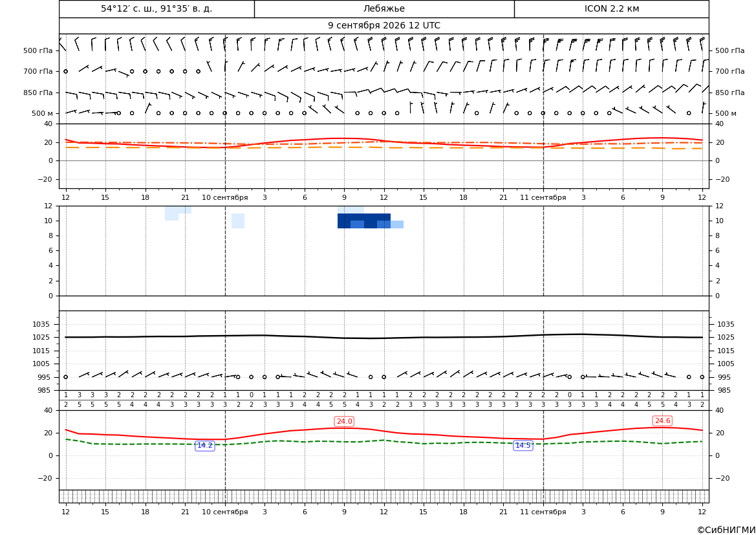Screen dimensions: 756x535
Task: Click the ©СибНИГМИ copyright text
Action: click(726, 530)
